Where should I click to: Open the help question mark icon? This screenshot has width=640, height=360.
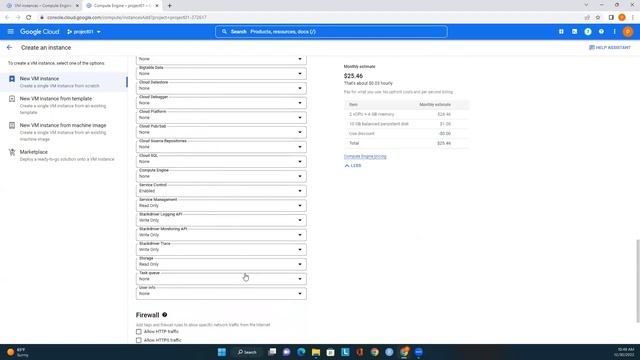601,31
